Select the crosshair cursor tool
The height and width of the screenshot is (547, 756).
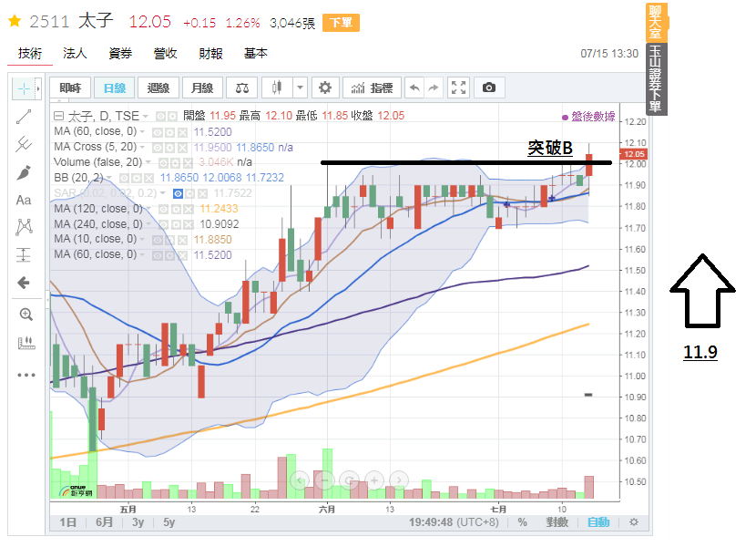pyautogui.click(x=24, y=88)
